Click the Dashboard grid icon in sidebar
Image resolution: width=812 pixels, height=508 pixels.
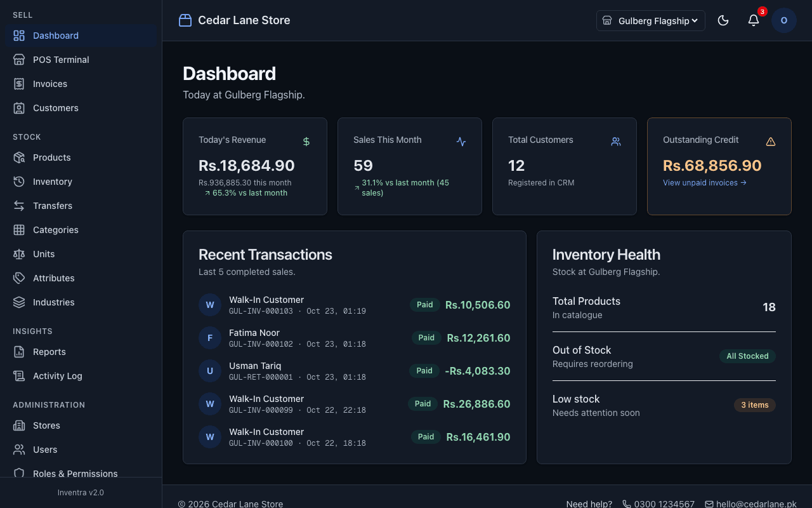coord(19,36)
